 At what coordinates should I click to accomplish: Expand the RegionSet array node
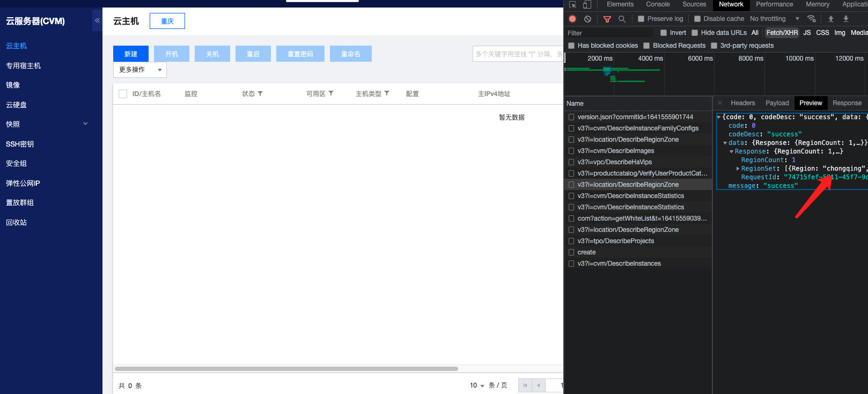click(x=738, y=169)
